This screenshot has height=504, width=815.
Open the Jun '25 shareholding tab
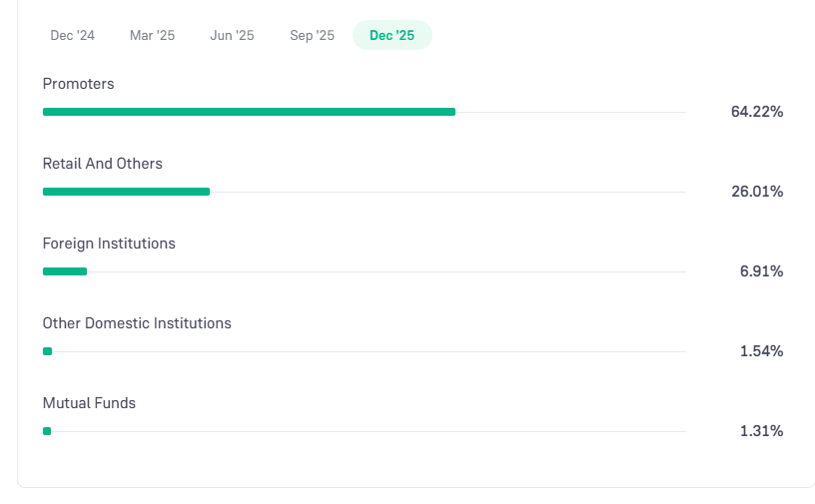coord(232,35)
